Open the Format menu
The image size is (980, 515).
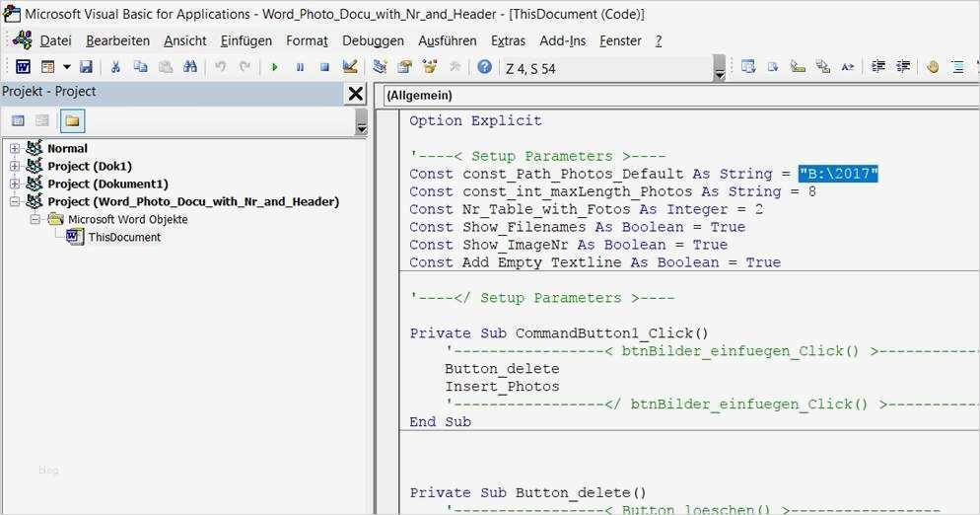pos(307,40)
